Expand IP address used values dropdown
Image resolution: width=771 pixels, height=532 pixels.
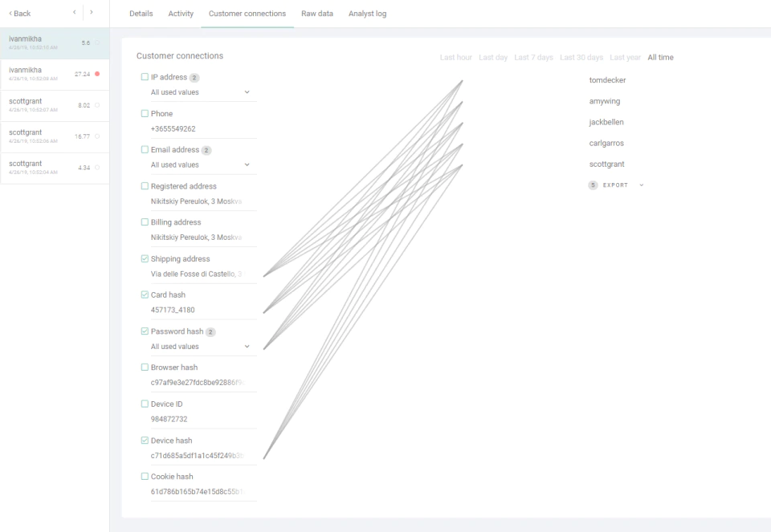(200, 92)
